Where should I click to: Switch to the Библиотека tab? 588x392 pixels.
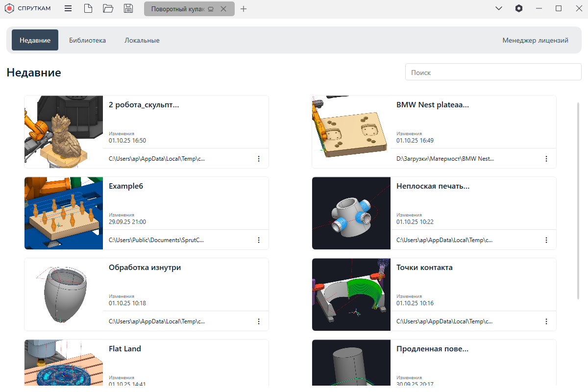tap(87, 40)
